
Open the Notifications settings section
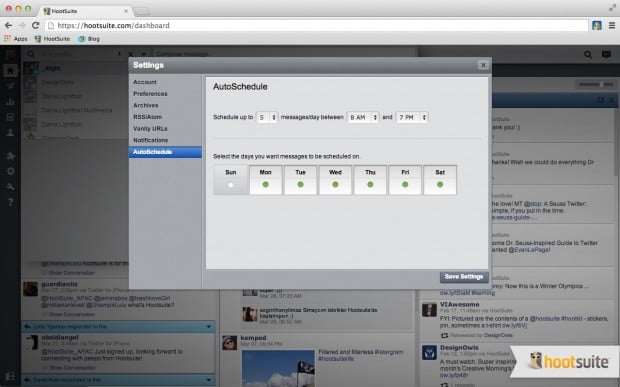coord(151,140)
